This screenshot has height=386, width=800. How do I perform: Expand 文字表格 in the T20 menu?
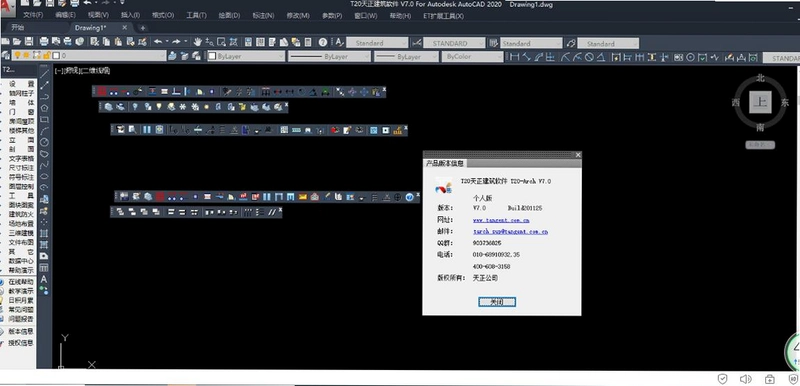coord(21,159)
